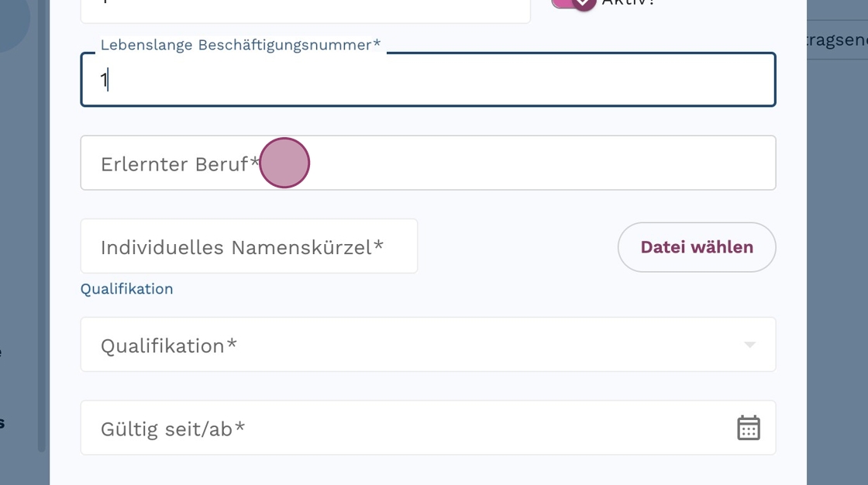868x485 pixels.
Task: Open the calendar picker icon
Action: pos(748,428)
